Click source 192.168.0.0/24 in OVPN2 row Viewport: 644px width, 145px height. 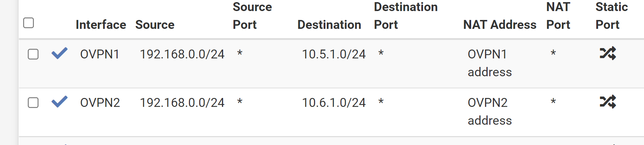point(182,103)
